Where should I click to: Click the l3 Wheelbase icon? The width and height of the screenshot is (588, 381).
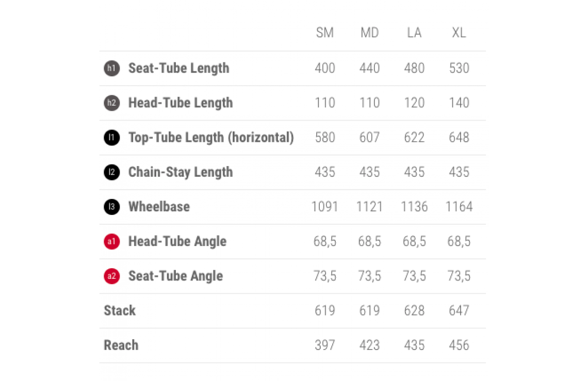point(111,207)
